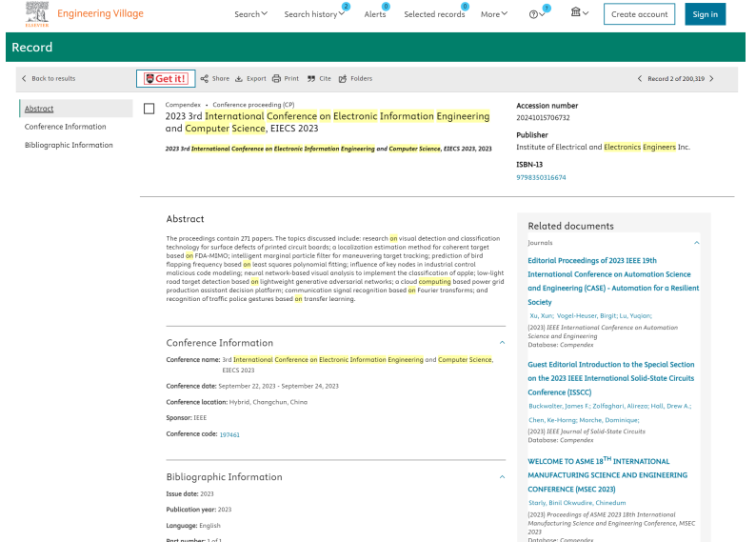756x542 pixels.
Task: Open the More dropdown menu
Action: [494, 14]
